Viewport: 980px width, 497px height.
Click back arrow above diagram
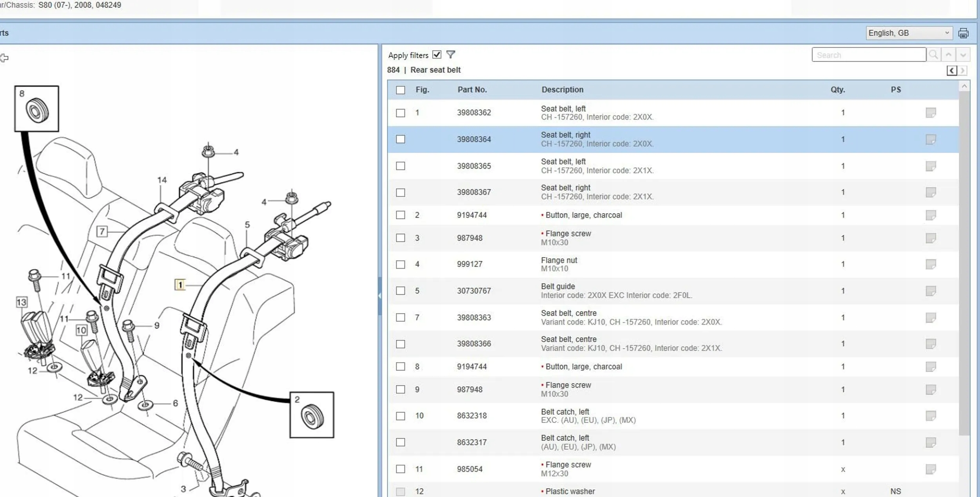coord(4,58)
